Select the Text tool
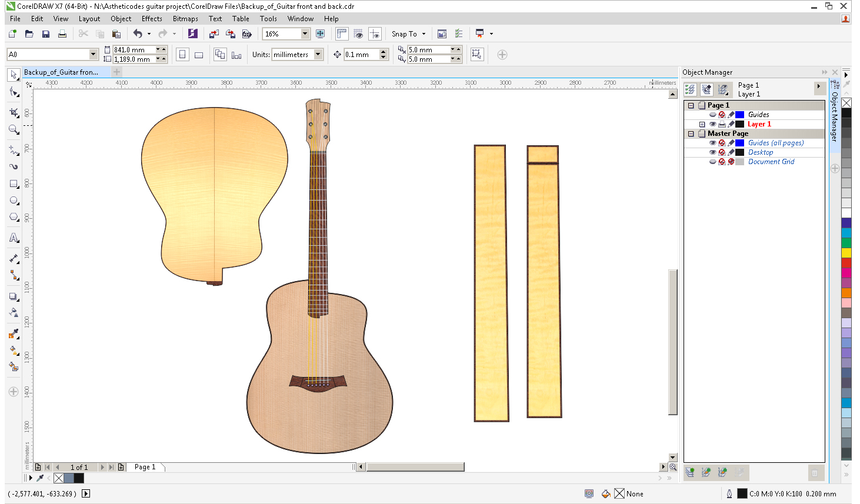Viewport: 860px width, 504px height. click(x=14, y=238)
